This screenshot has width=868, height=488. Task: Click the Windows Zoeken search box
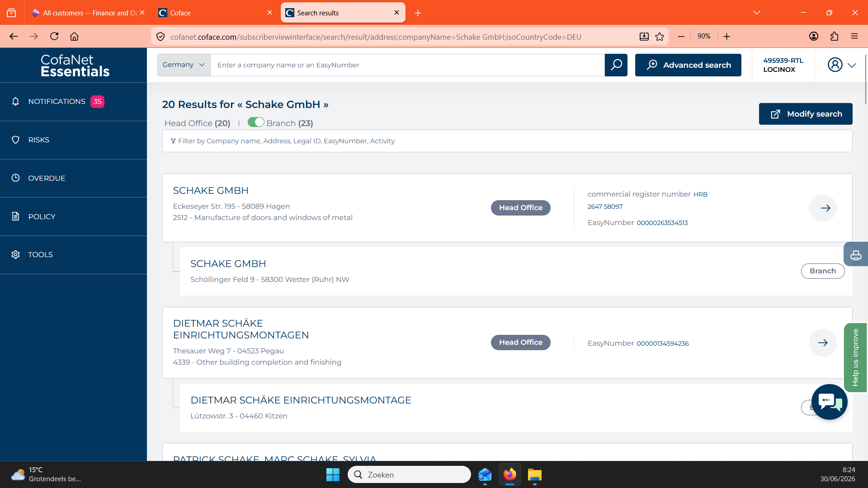click(x=409, y=474)
